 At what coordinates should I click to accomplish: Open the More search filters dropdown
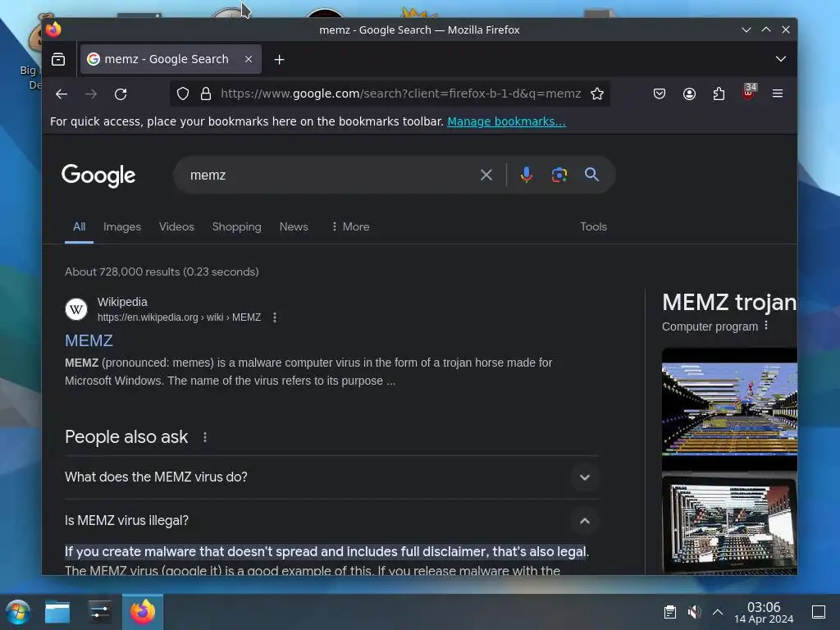[x=350, y=226]
